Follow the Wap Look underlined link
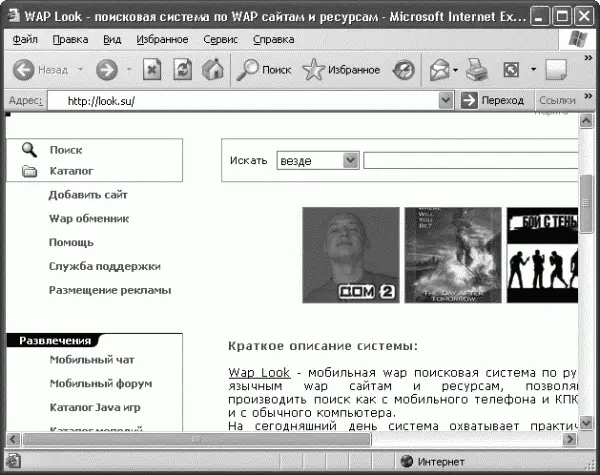This screenshot has height=475, width=600. [x=259, y=372]
